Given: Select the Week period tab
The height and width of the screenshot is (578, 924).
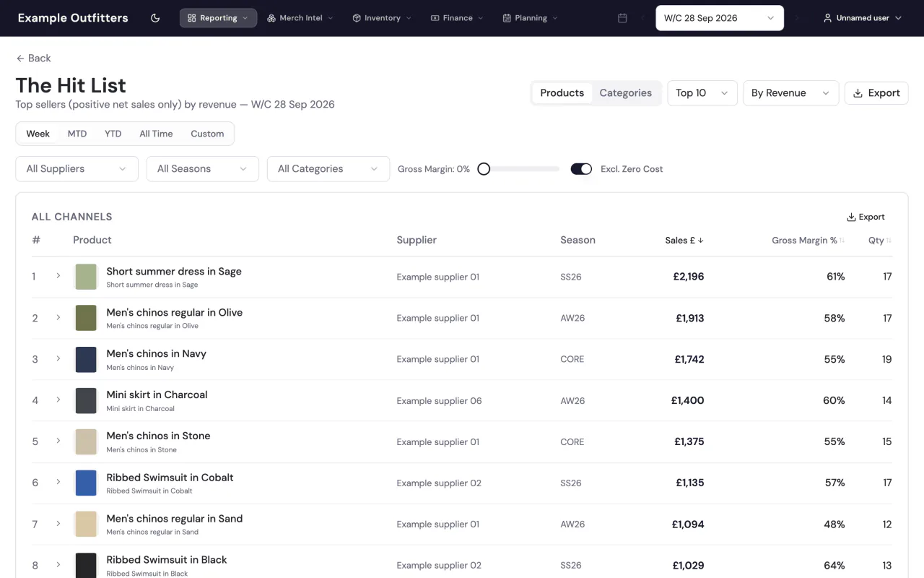Looking at the screenshot, I should 38,134.
